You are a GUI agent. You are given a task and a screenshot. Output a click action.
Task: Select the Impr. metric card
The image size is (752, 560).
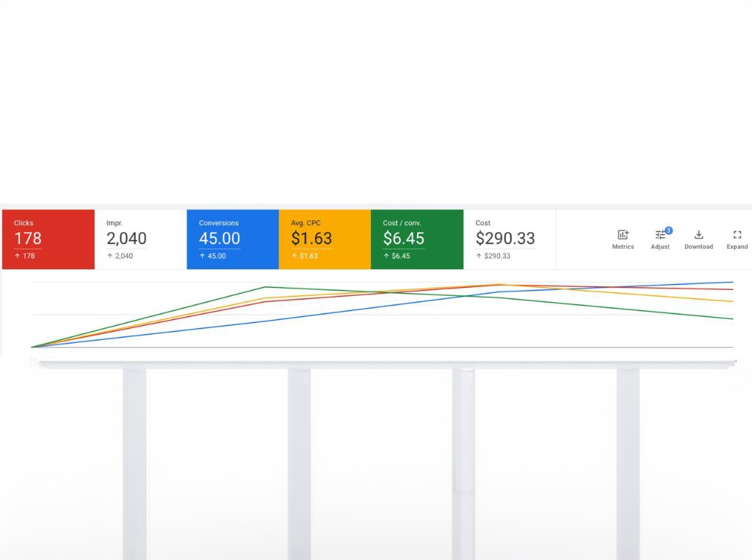click(140, 239)
